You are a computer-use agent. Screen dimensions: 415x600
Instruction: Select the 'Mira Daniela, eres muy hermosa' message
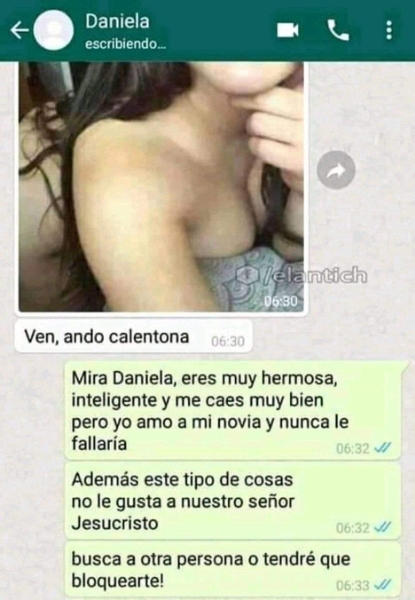click(233, 411)
